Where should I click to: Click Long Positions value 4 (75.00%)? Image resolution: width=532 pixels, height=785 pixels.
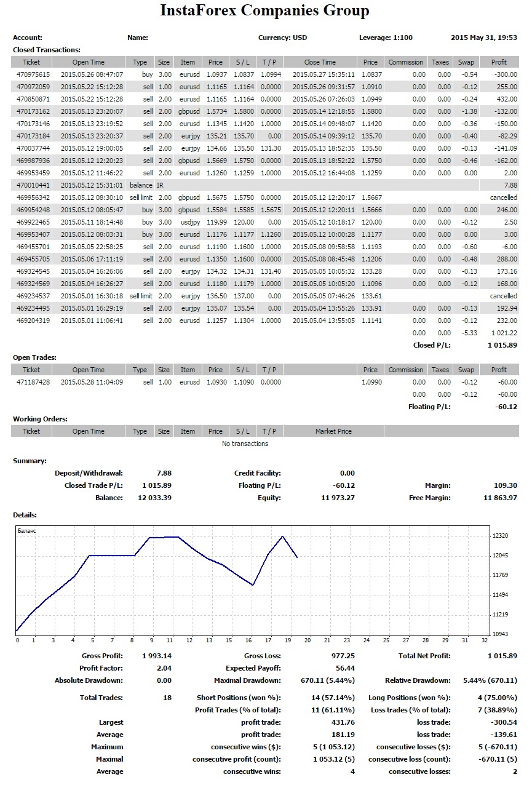click(x=497, y=698)
